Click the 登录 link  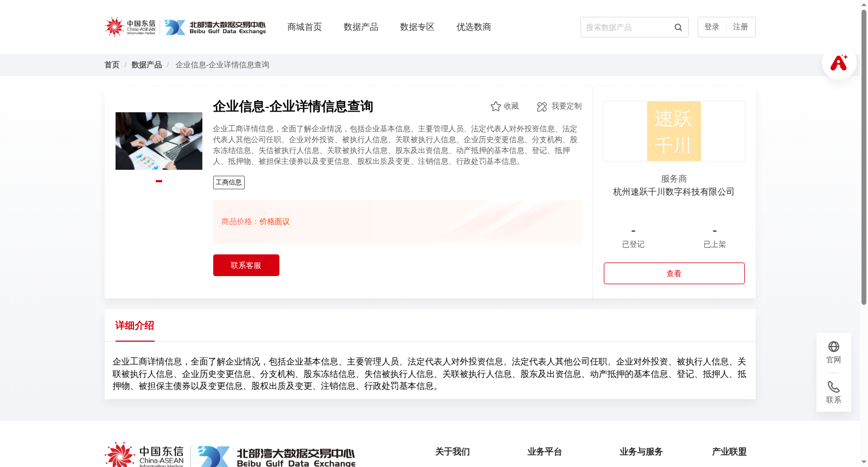click(x=712, y=27)
